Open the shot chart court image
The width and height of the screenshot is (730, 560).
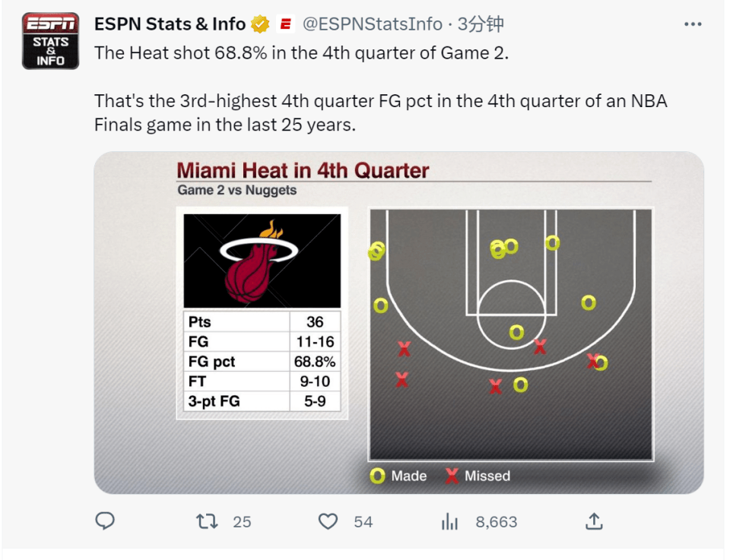tap(511, 334)
